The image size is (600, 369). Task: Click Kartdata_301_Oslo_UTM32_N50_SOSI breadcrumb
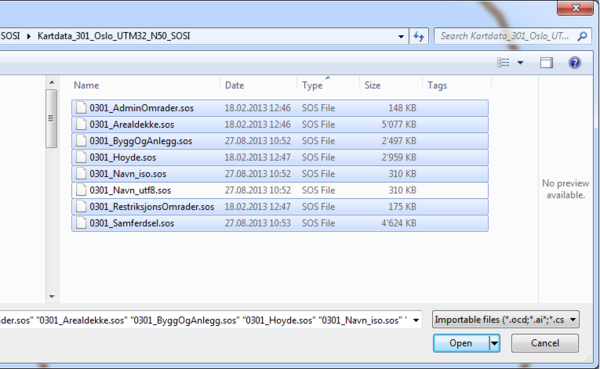click(x=114, y=36)
